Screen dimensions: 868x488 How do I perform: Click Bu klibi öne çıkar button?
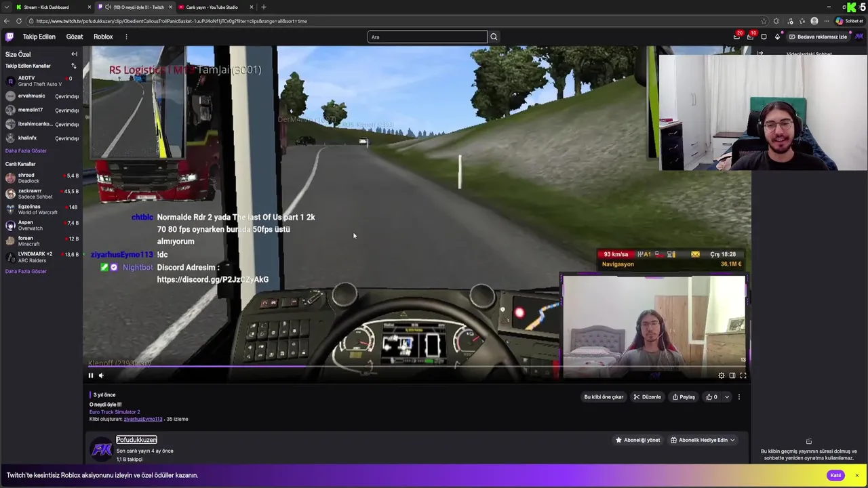604,397
